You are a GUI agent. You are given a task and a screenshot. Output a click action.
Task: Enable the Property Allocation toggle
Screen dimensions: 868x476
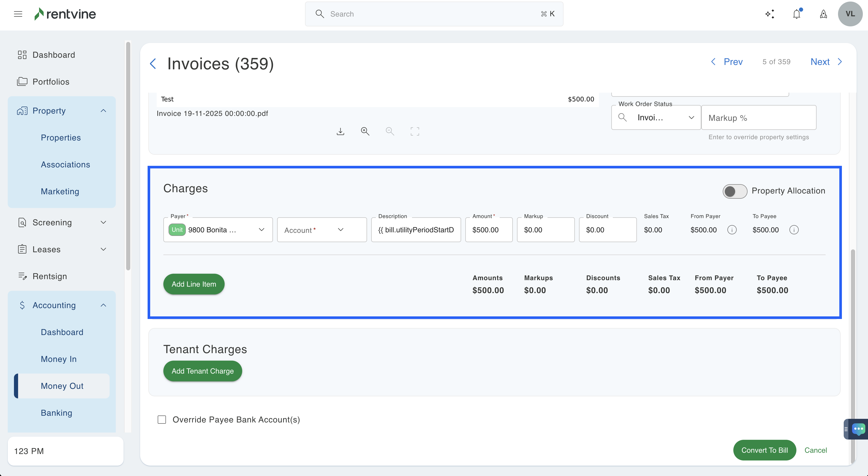735,191
